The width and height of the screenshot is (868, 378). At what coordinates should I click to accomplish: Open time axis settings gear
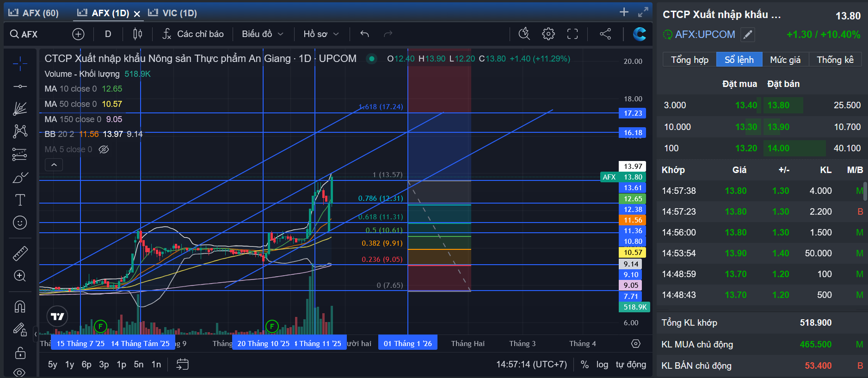(636, 343)
